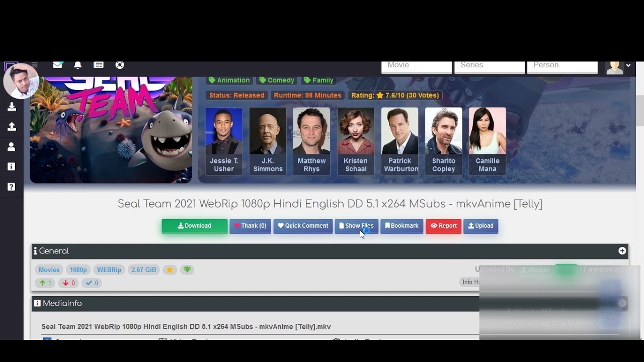The height and width of the screenshot is (362, 644).
Task: Open Jessie T. Usher cast card
Action: click(x=224, y=141)
